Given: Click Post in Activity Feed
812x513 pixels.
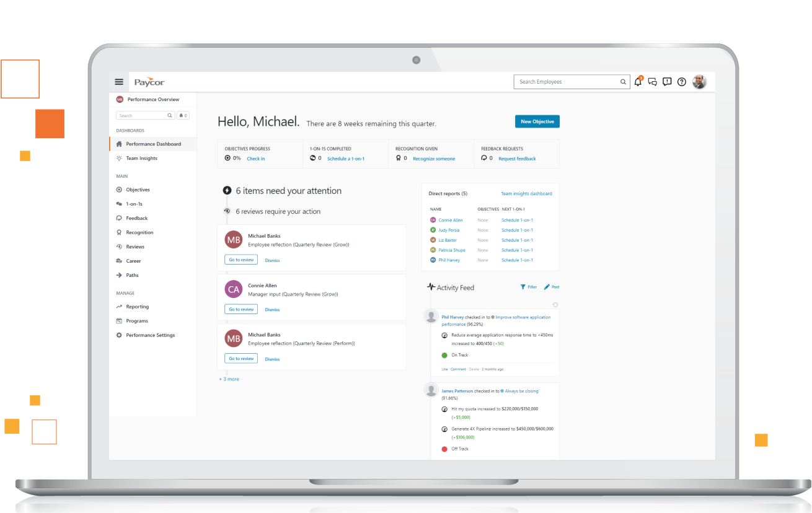Looking at the screenshot, I should (x=552, y=287).
